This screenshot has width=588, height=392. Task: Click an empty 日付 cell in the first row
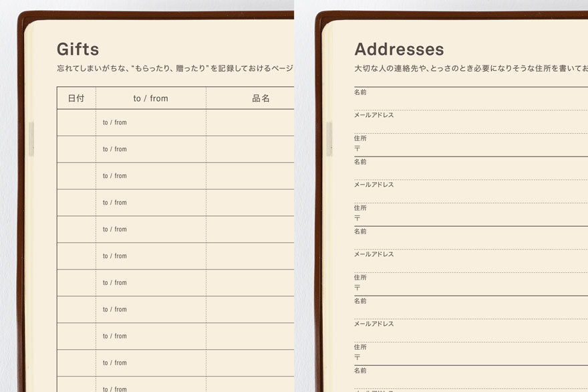[x=76, y=122]
